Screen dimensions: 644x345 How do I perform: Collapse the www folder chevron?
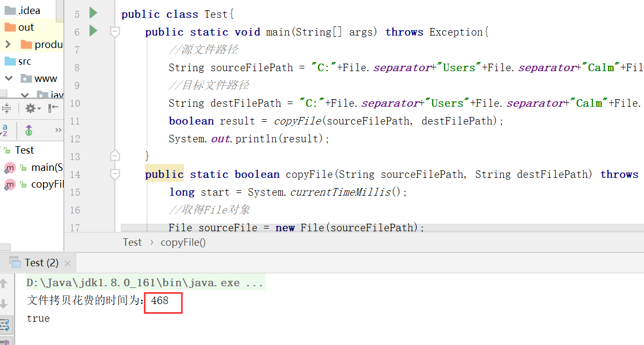9,78
